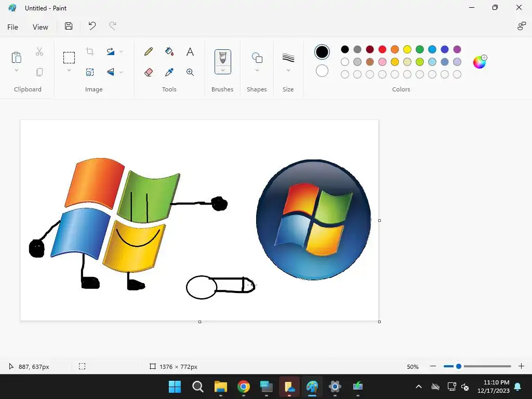Pick the dark red color swatch
Screen dimensions: 532x399
[370, 49]
